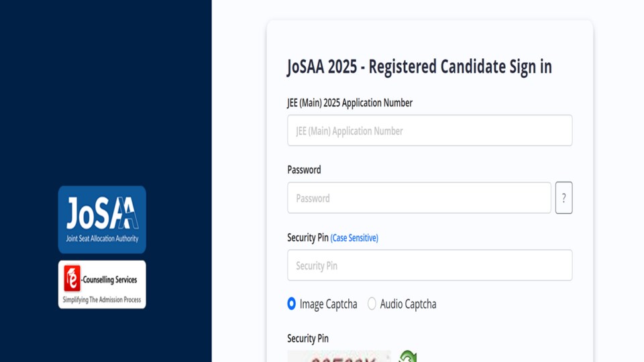Click the Security Pin text field

(429, 265)
